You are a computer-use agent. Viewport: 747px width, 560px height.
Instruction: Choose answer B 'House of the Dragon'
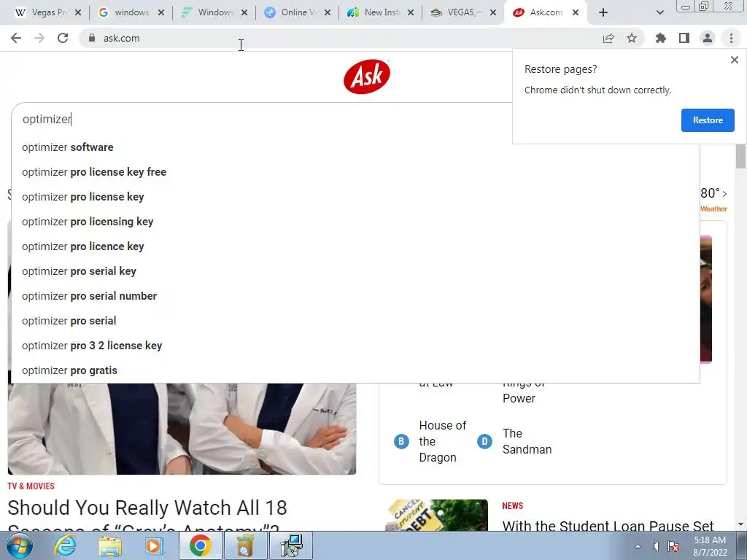(x=431, y=441)
